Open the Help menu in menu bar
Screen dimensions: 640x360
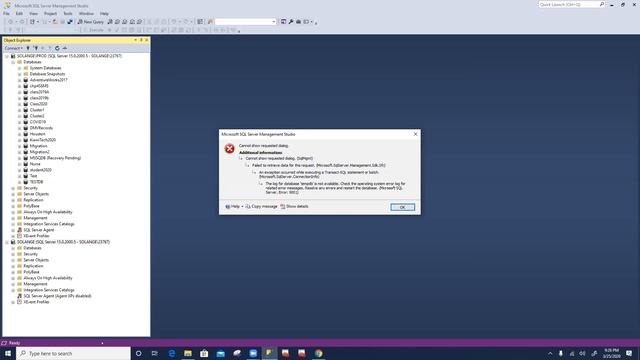coord(104,13)
